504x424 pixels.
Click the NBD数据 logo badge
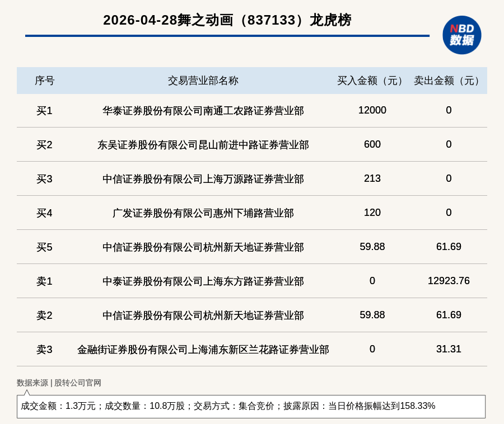[461, 35]
